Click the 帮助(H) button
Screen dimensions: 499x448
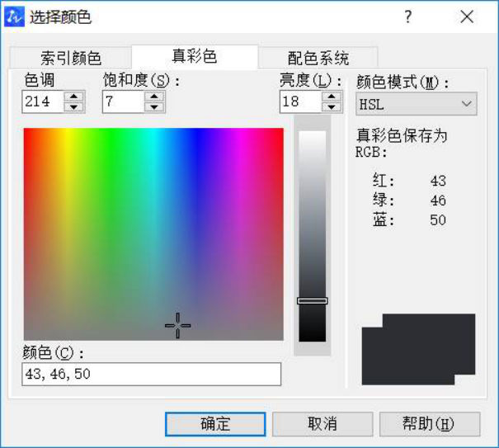point(429,424)
